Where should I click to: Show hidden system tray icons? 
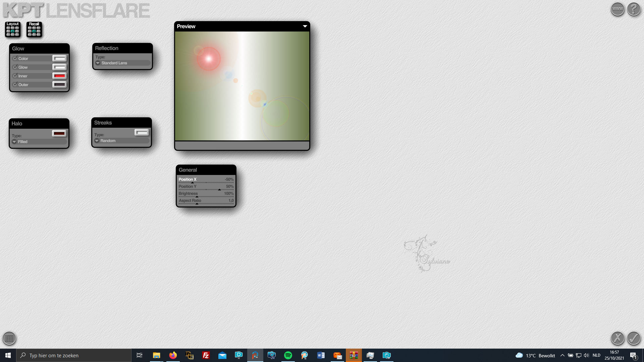click(562, 355)
